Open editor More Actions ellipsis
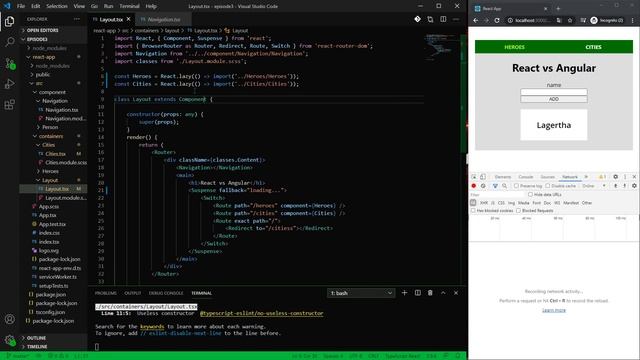 click(x=456, y=19)
